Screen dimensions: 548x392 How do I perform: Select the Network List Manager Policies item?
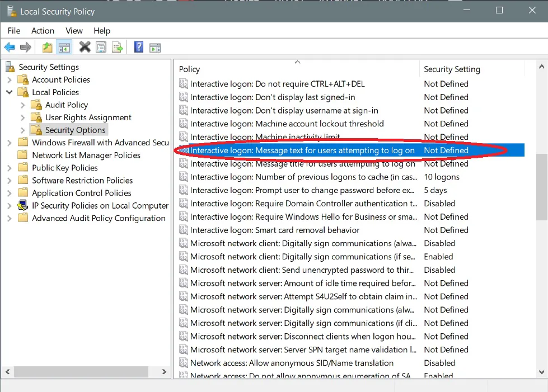pos(86,155)
